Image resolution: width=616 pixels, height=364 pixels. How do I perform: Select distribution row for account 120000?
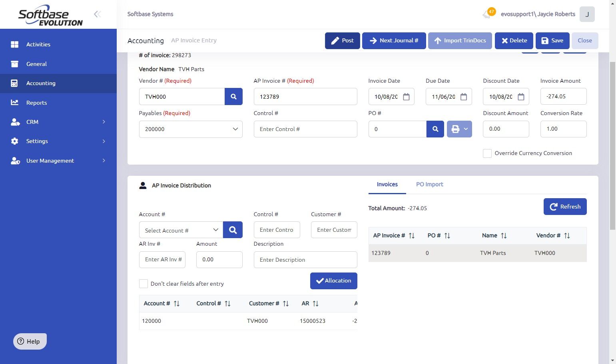(x=248, y=321)
